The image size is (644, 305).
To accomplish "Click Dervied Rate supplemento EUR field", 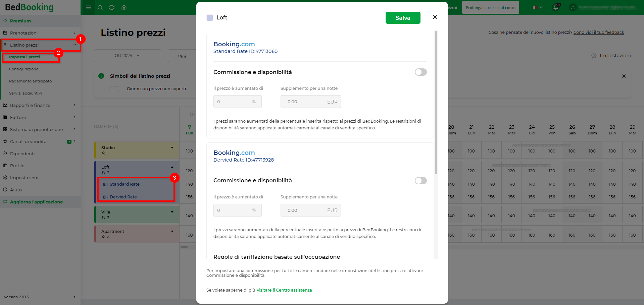I will coord(311,210).
